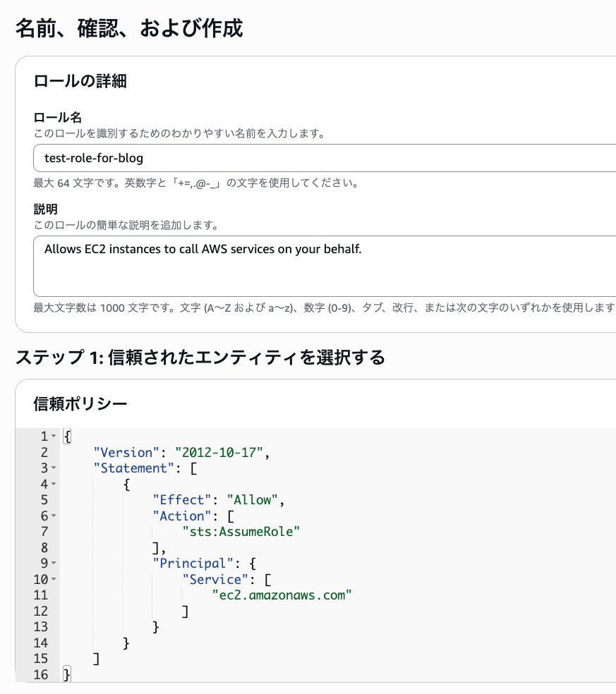Click the "Statement" key on line 3
Image resolution: width=616 pixels, height=694 pixels.
[134, 468]
